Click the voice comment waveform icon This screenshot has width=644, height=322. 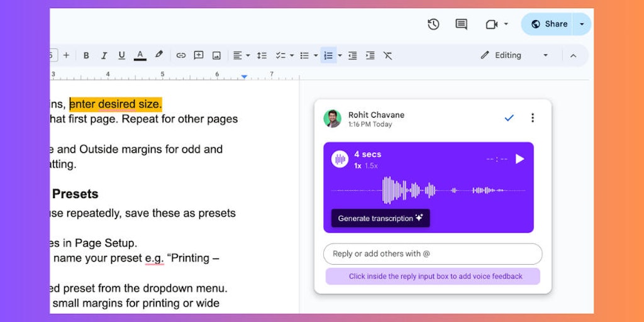point(340,159)
